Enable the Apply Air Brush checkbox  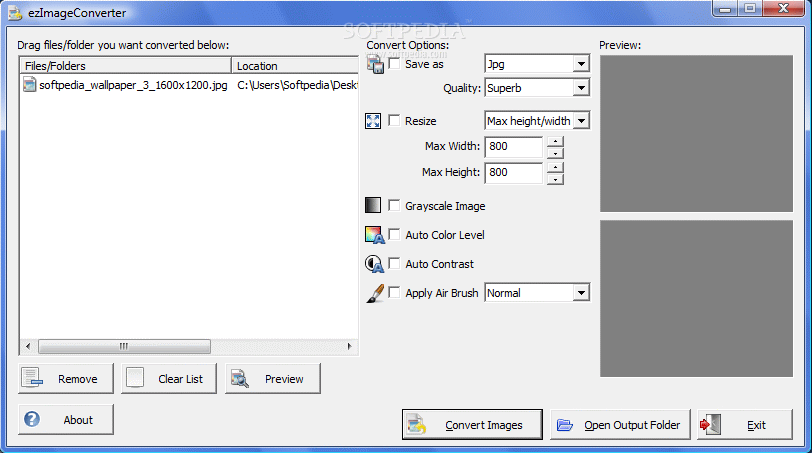tap(394, 293)
